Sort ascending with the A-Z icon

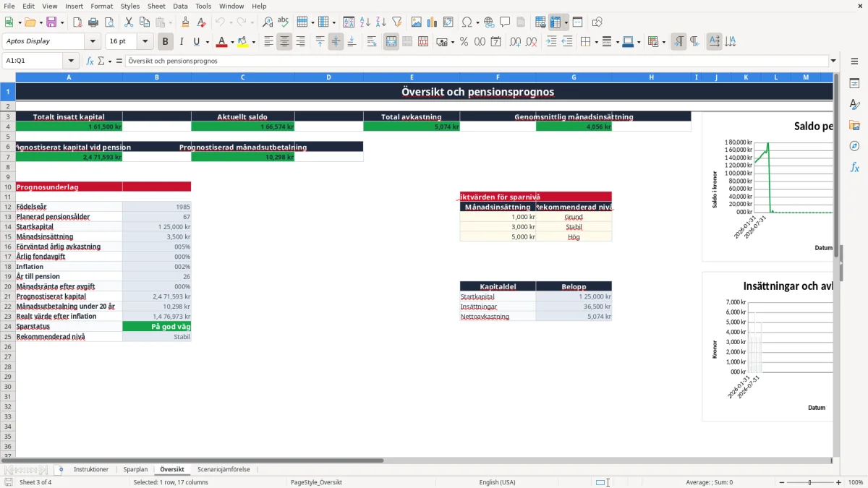[x=365, y=22]
